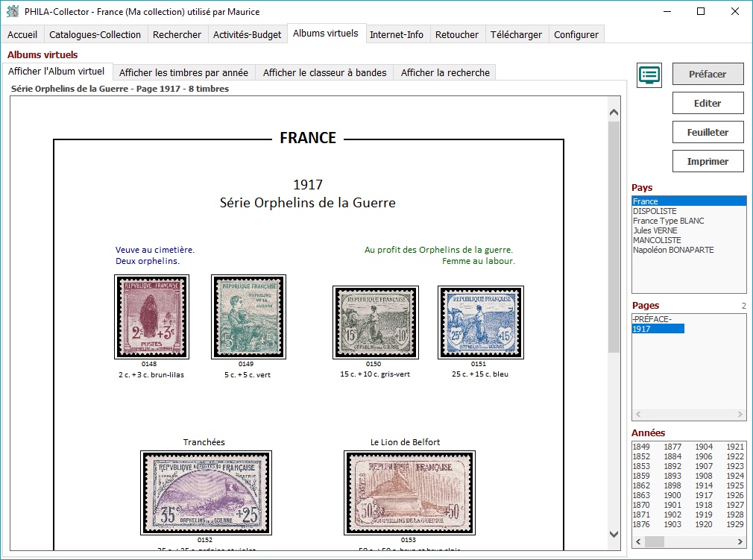This screenshot has height=560, width=753.
Task: Click the PHILA-Collector app icon in title bar
Action: click(x=13, y=11)
